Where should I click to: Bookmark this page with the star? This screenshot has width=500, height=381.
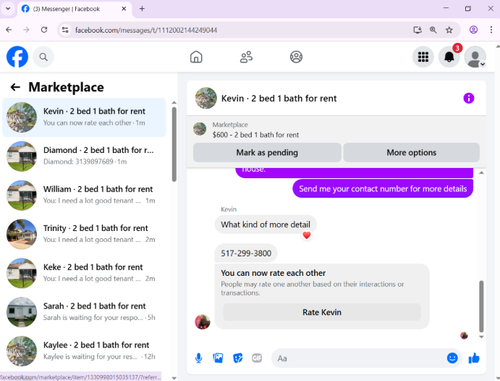coord(449,30)
